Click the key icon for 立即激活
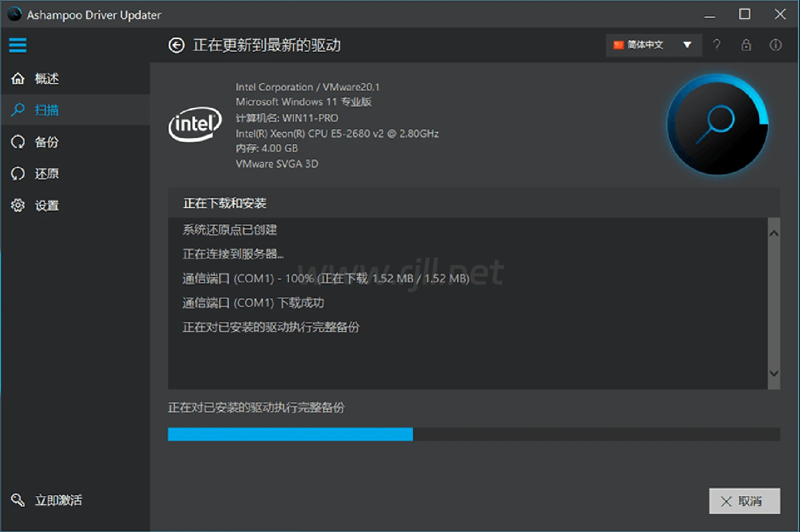Image resolution: width=800 pixels, height=532 pixels. tap(18, 500)
